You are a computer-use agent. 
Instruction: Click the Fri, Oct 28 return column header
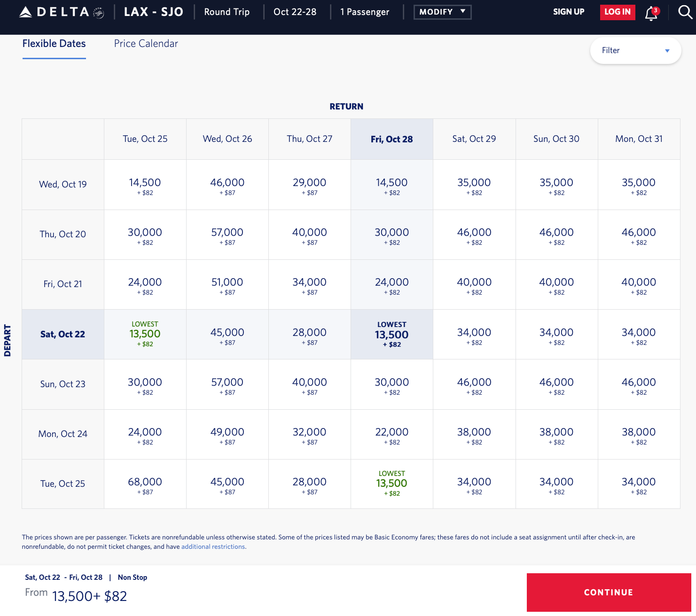[391, 139]
